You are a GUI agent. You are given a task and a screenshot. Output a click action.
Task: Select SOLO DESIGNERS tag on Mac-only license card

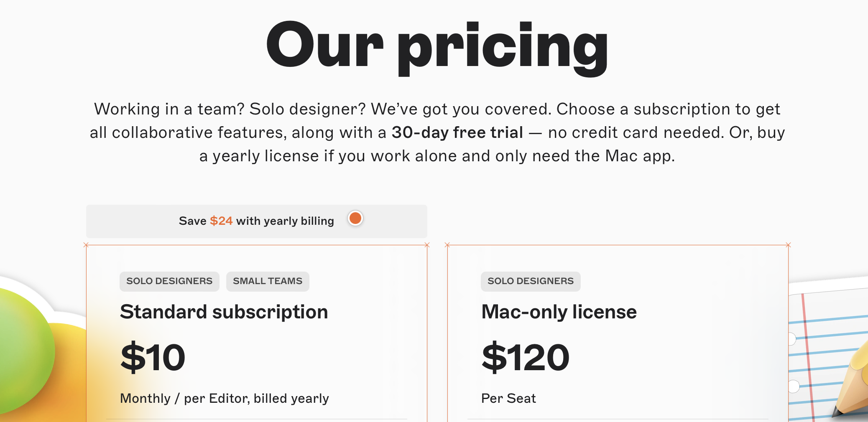pos(531,281)
